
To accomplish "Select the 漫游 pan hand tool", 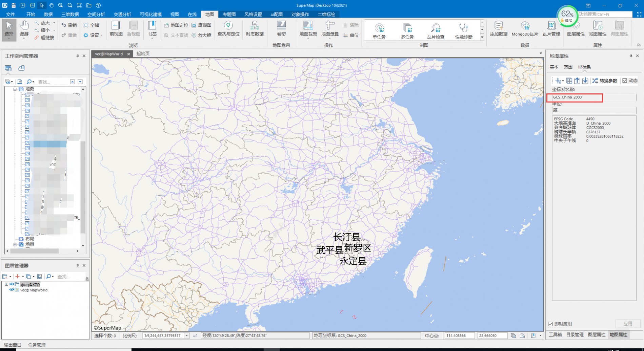I will [24, 29].
